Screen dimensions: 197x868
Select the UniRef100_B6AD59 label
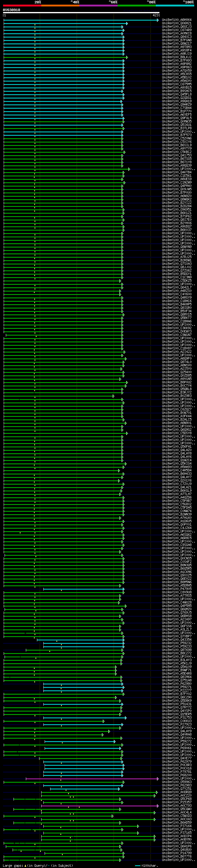(177, 823)
